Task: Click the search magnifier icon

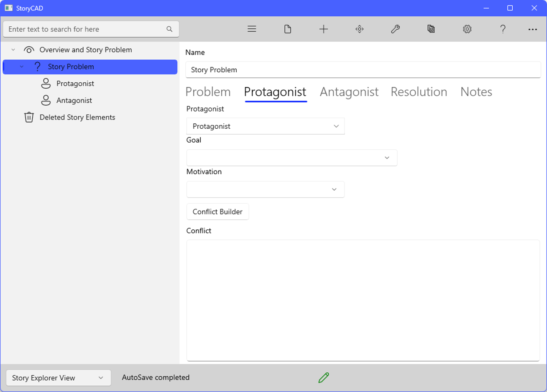Action: [169, 29]
